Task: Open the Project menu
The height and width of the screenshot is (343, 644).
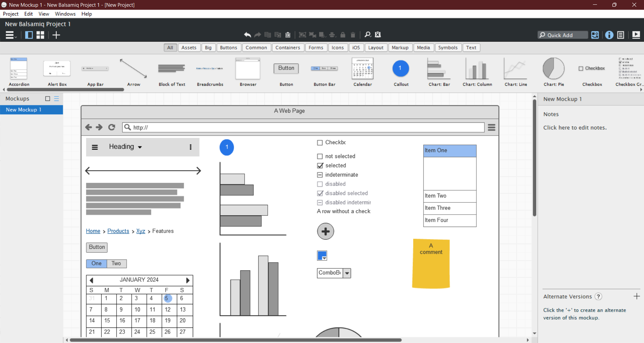Action: [10, 14]
